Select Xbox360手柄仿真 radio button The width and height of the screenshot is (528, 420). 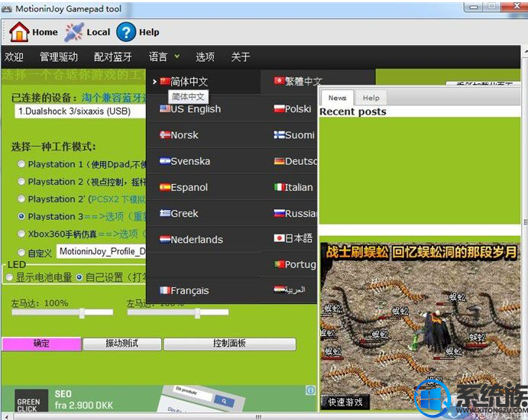click(x=21, y=234)
